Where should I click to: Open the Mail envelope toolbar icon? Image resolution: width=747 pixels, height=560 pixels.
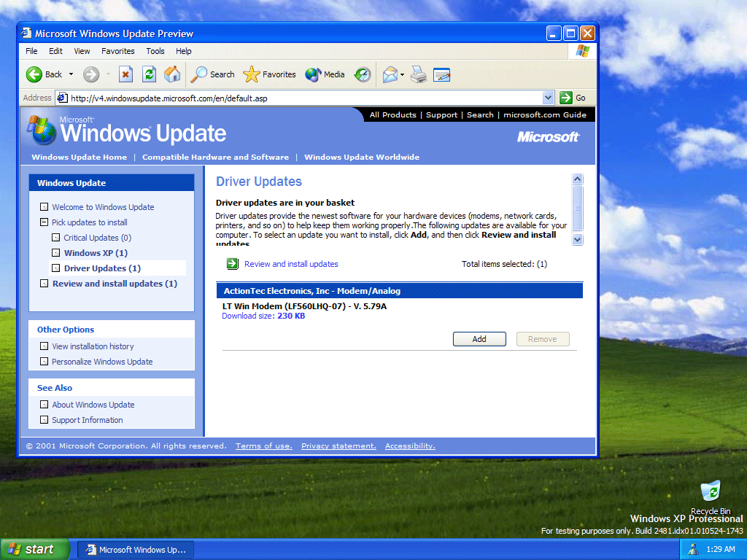390,74
